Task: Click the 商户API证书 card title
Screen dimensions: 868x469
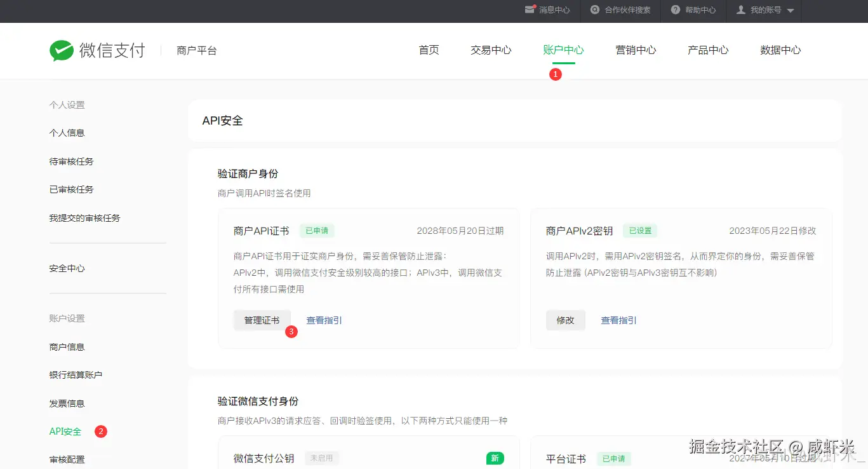Action: [261, 231]
